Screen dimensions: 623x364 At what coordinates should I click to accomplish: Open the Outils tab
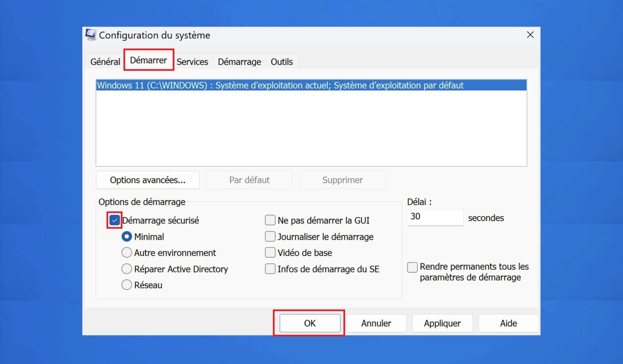(282, 62)
